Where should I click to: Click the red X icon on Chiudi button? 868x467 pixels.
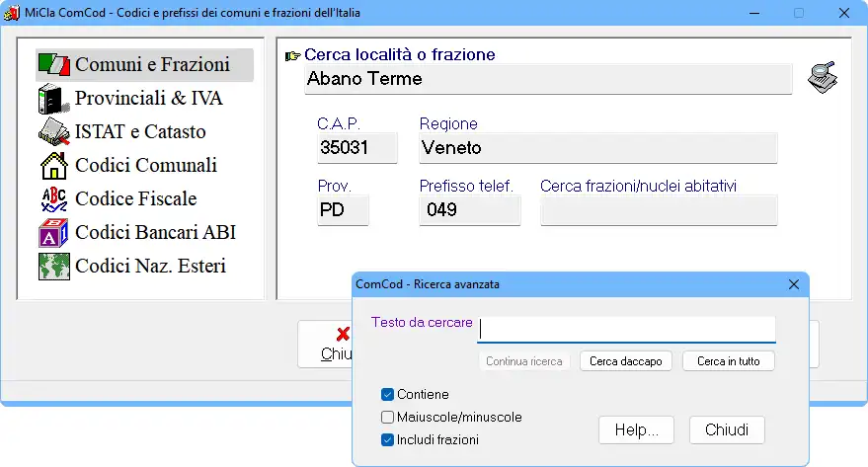point(343,334)
